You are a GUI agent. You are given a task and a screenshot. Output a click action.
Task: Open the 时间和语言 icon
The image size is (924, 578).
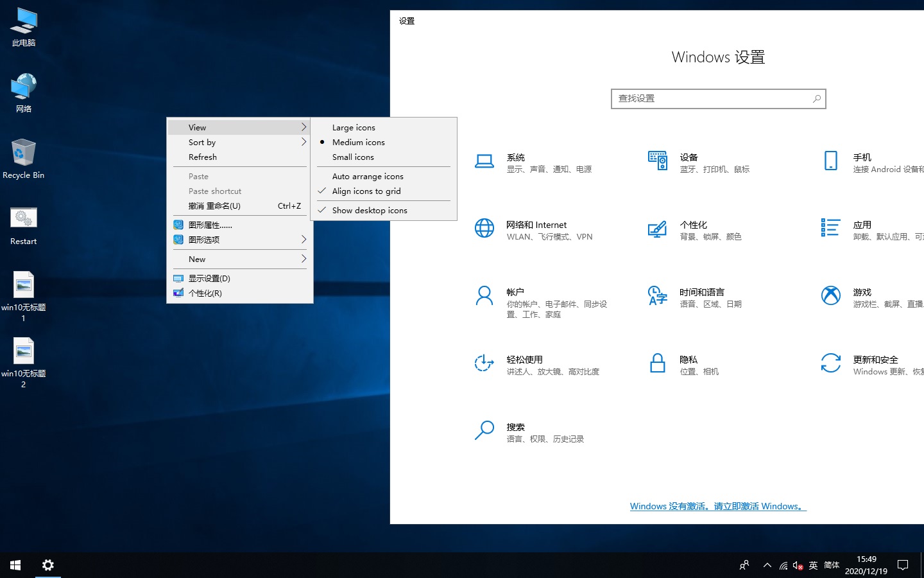[658, 295]
